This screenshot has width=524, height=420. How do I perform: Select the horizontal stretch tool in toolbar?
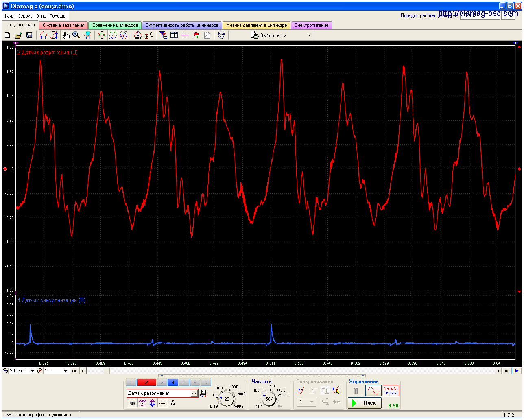click(44, 35)
